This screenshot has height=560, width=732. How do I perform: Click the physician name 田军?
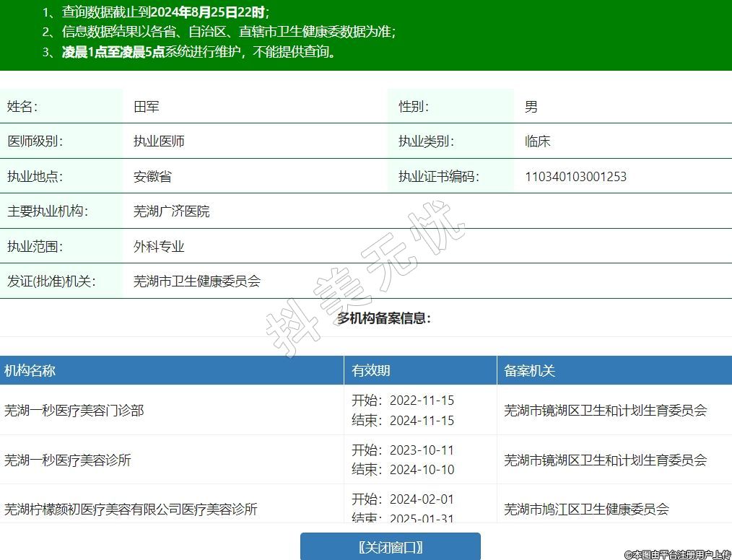tap(147, 107)
